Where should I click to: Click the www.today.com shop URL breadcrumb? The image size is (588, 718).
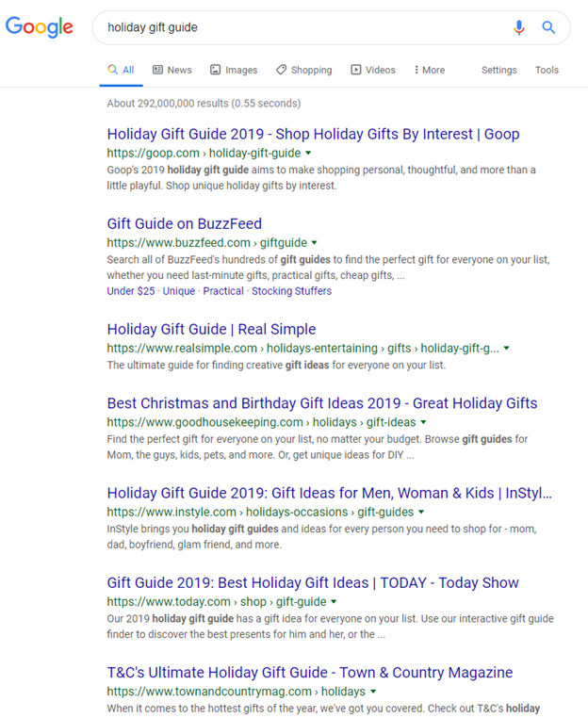[217, 601]
